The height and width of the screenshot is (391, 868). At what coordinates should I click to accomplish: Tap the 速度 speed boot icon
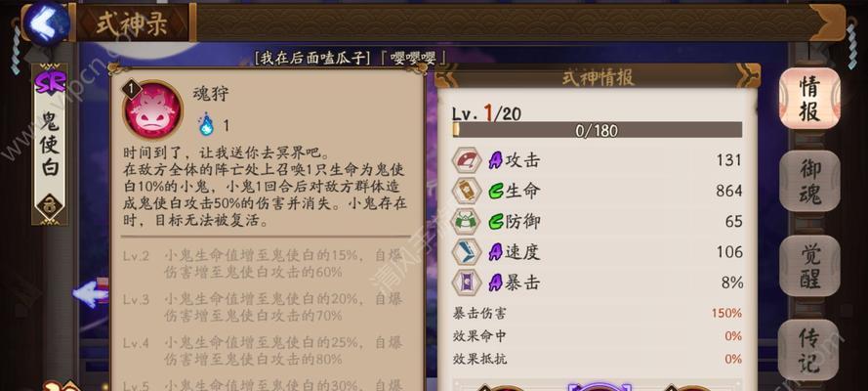[x=466, y=252]
